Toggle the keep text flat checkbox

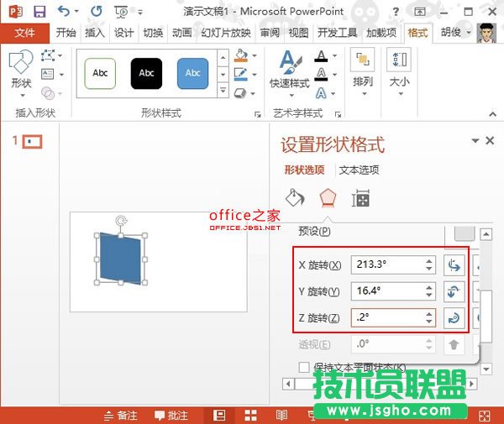[x=304, y=367]
